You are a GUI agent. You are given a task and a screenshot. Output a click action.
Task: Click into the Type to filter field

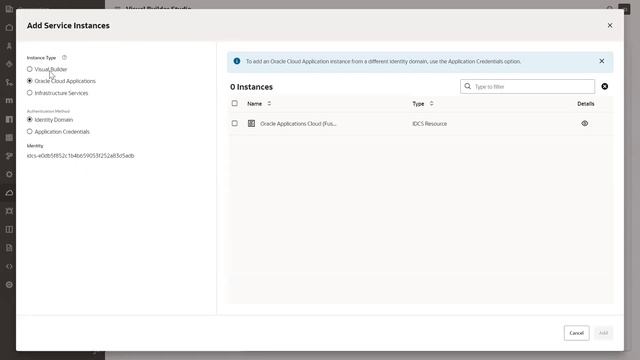pyautogui.click(x=527, y=87)
